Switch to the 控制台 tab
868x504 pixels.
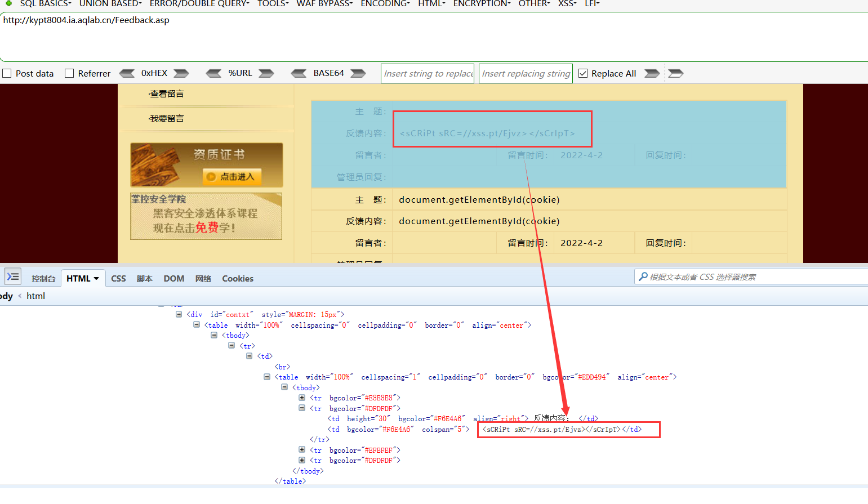(x=43, y=278)
